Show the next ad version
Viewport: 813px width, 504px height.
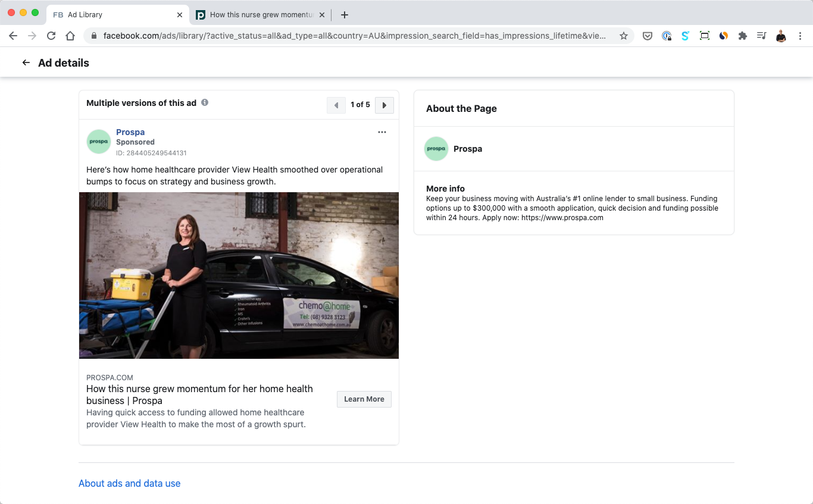coord(384,105)
